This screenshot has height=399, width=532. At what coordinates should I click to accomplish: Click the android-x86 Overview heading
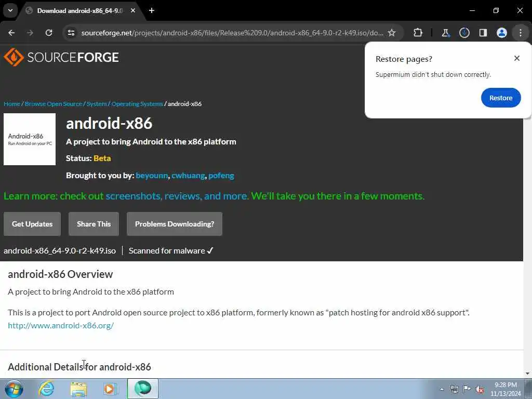pos(60,274)
